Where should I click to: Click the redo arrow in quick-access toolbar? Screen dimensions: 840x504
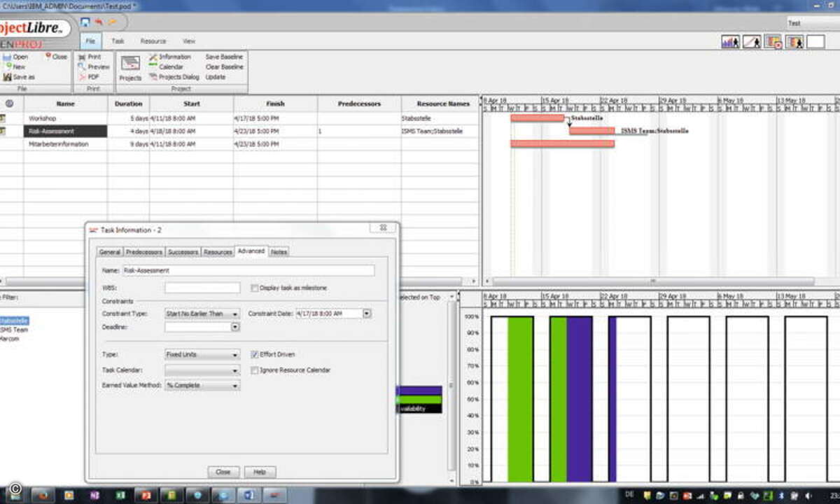tap(112, 22)
